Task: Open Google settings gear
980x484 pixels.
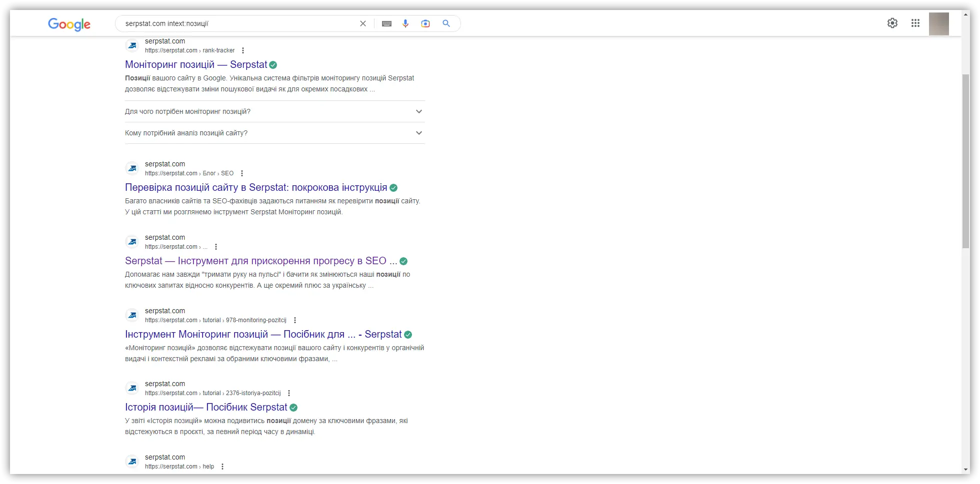Action: (x=892, y=23)
